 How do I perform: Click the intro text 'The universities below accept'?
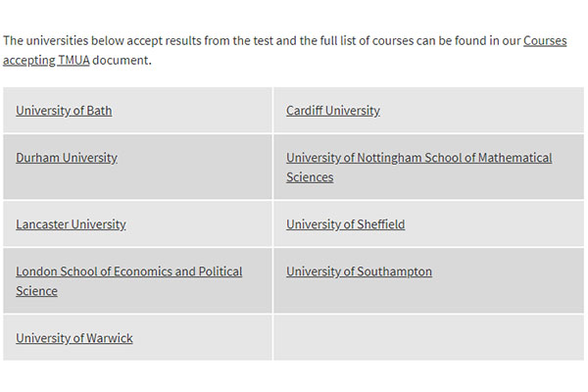coord(83,40)
